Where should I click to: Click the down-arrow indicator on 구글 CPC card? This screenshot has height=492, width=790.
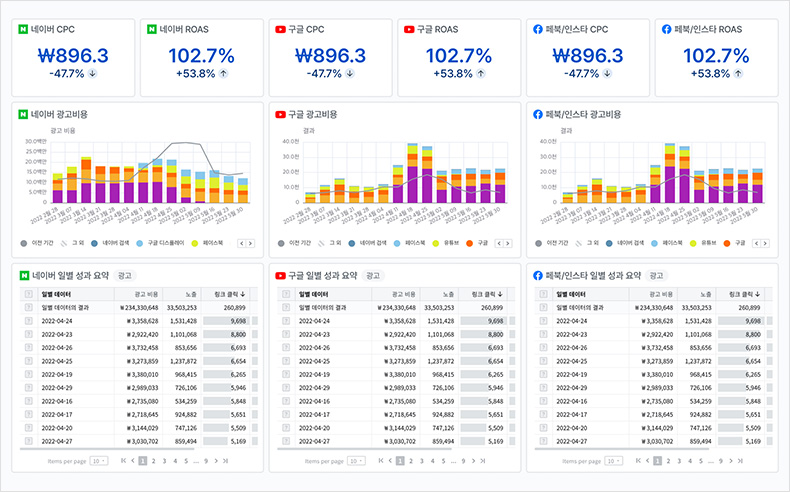point(350,74)
